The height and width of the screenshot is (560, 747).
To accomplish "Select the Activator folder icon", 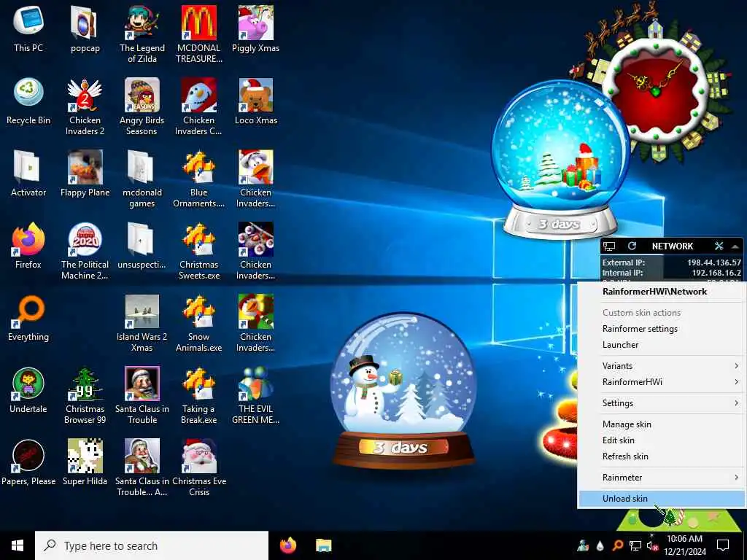I will point(28,174).
